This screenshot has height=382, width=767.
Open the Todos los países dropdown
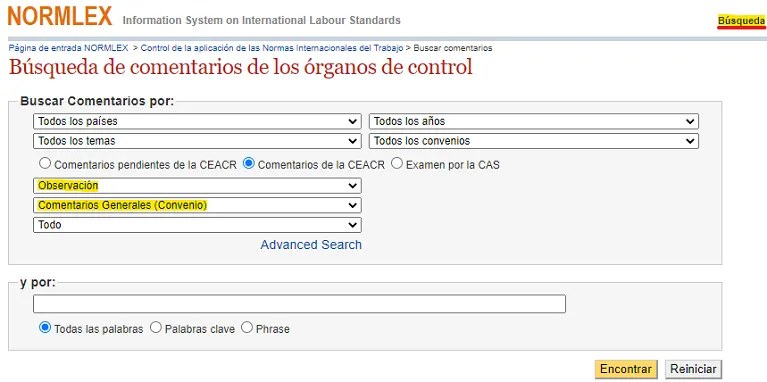point(197,121)
